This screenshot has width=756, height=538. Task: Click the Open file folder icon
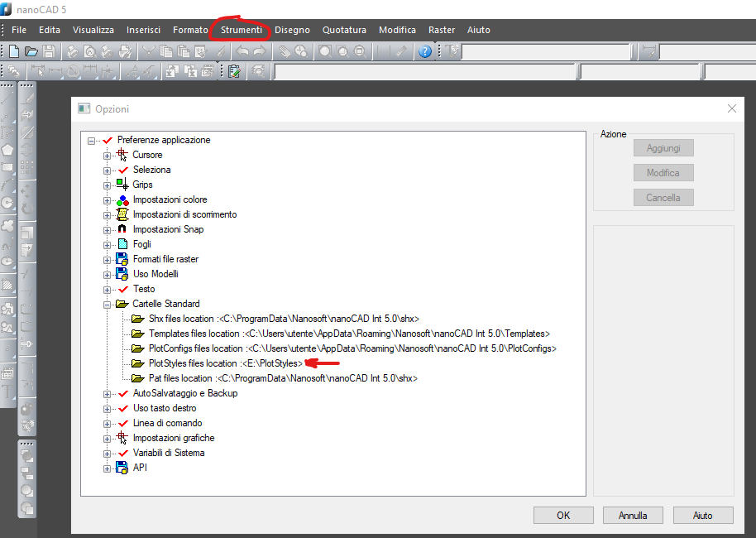click(x=31, y=51)
